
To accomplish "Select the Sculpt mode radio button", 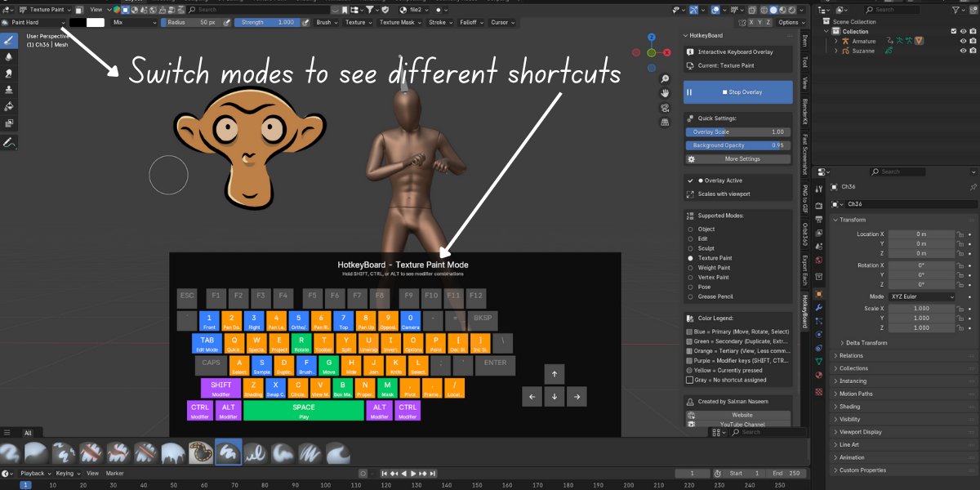I will (x=690, y=249).
